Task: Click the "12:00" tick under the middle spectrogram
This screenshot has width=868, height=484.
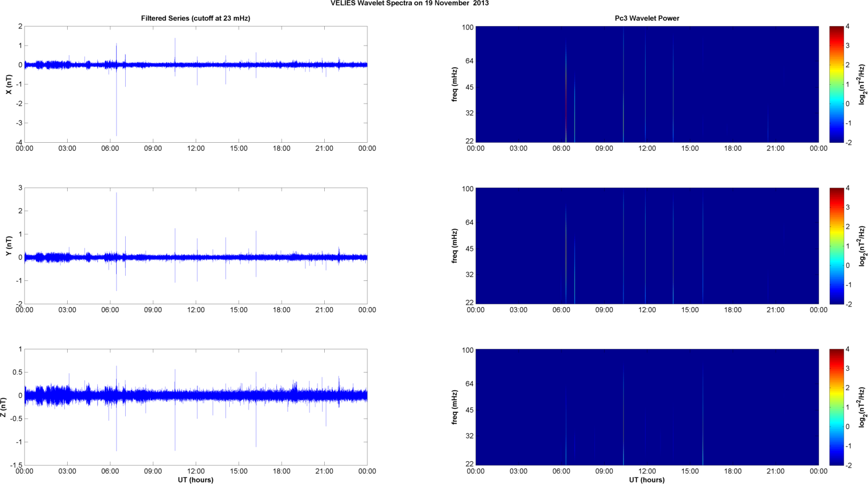Action: pos(647,310)
